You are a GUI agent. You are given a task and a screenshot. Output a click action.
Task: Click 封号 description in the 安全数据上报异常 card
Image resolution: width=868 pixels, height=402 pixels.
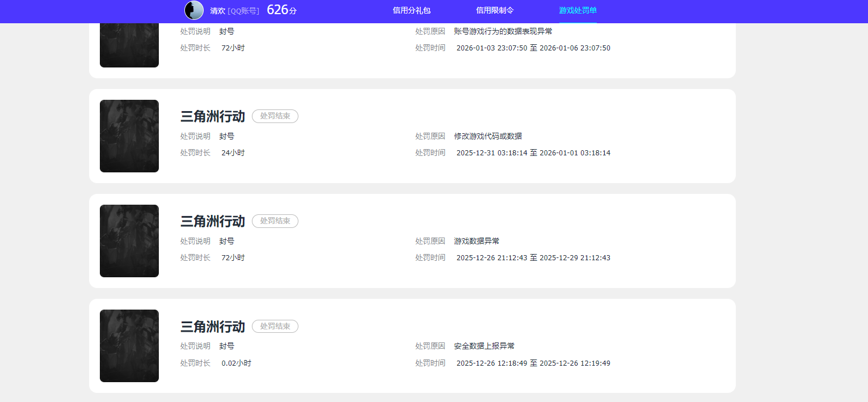(227, 346)
